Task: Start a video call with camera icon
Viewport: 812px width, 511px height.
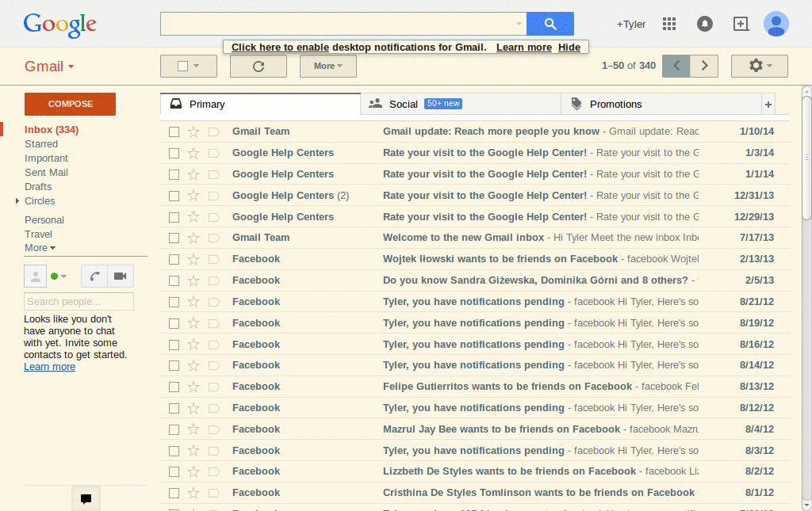Action: (x=121, y=276)
